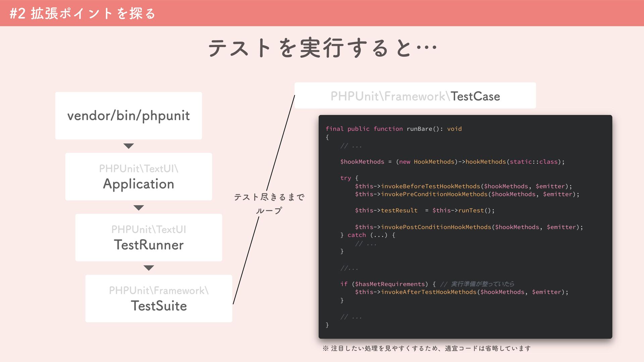Click the arrow below vendor/bin/phpunit box
This screenshot has height=362, width=644.
coord(128,146)
